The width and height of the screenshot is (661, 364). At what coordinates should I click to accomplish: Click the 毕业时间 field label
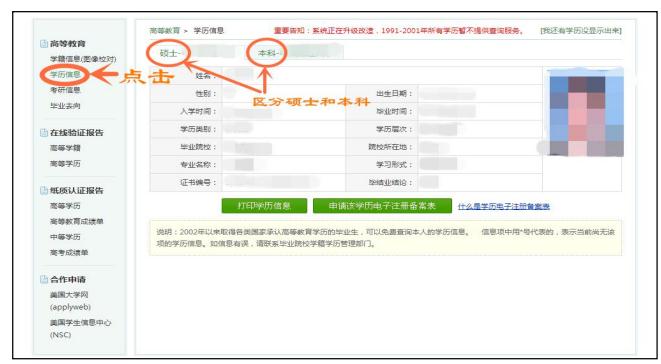394,111
